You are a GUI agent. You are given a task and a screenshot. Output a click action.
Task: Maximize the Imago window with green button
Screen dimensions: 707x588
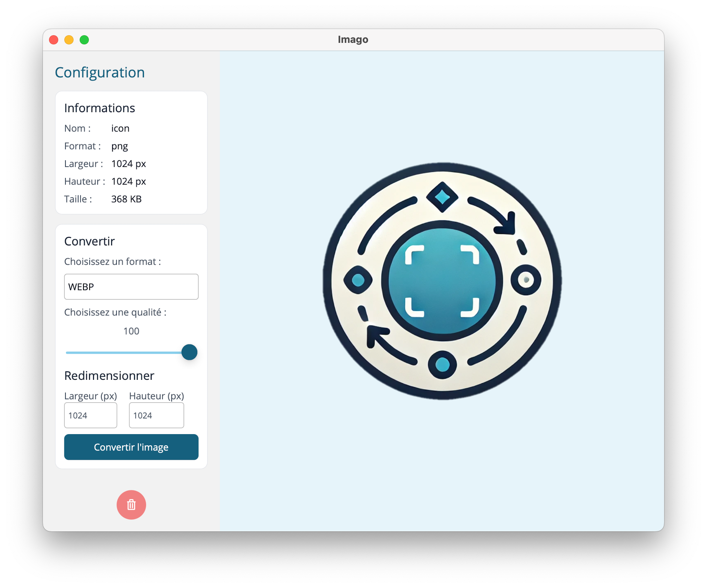tap(84, 40)
